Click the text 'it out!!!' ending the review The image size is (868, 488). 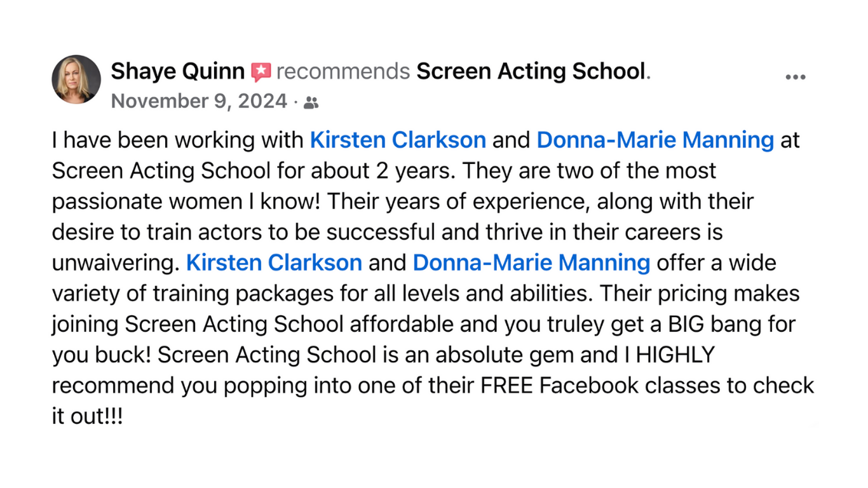(87, 416)
